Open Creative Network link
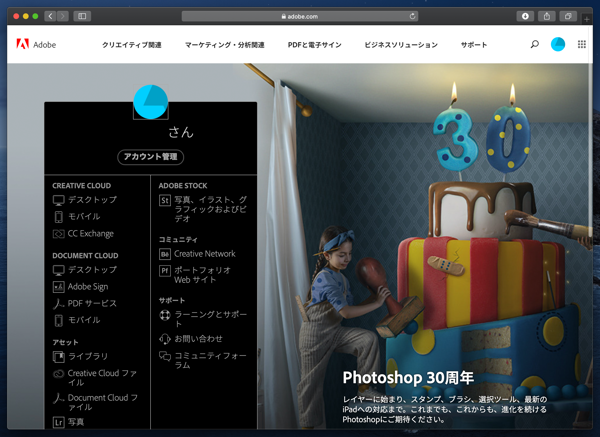600x437 pixels. tap(205, 254)
